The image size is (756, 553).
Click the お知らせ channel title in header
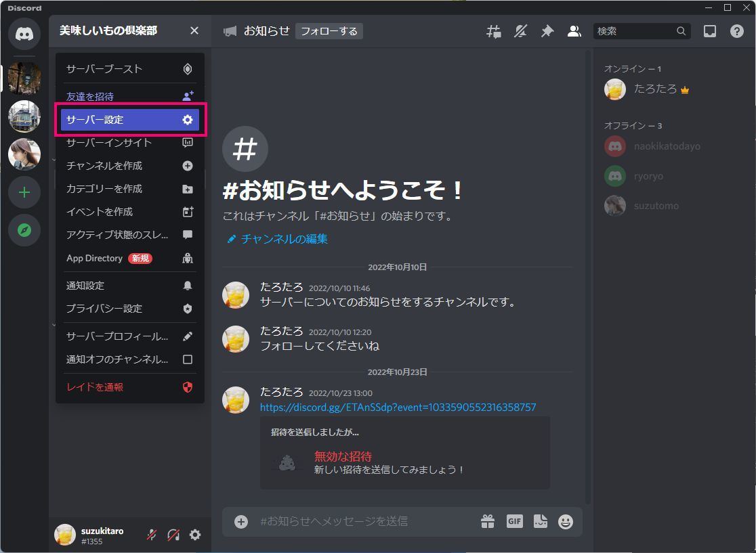click(267, 31)
